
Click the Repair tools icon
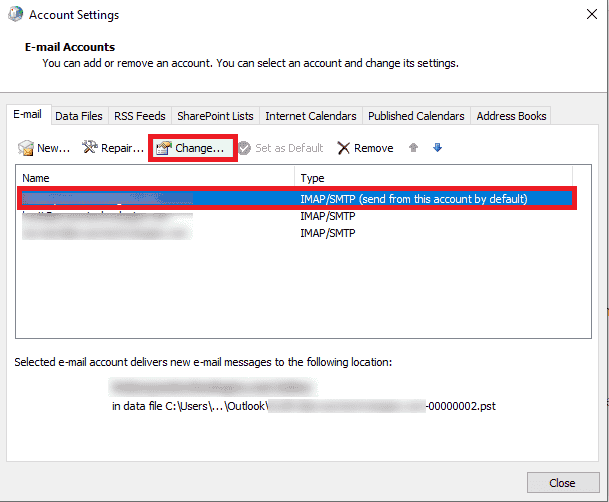(x=90, y=148)
